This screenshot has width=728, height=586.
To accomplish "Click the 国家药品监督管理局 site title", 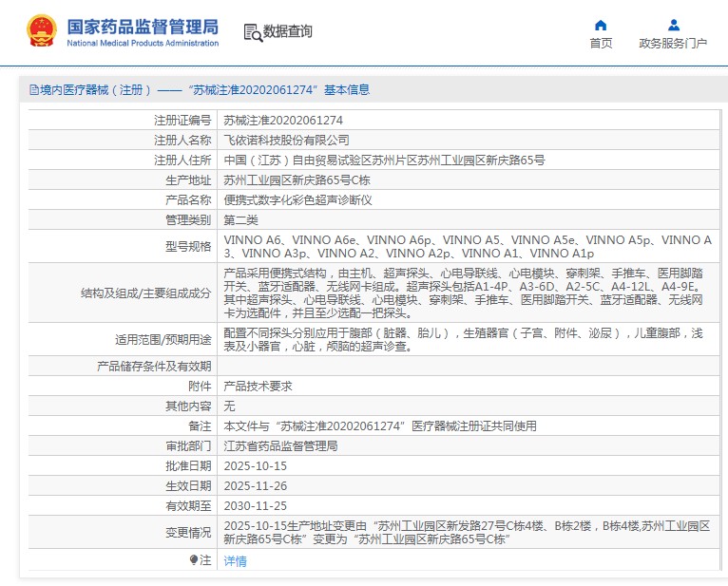I will [143, 25].
